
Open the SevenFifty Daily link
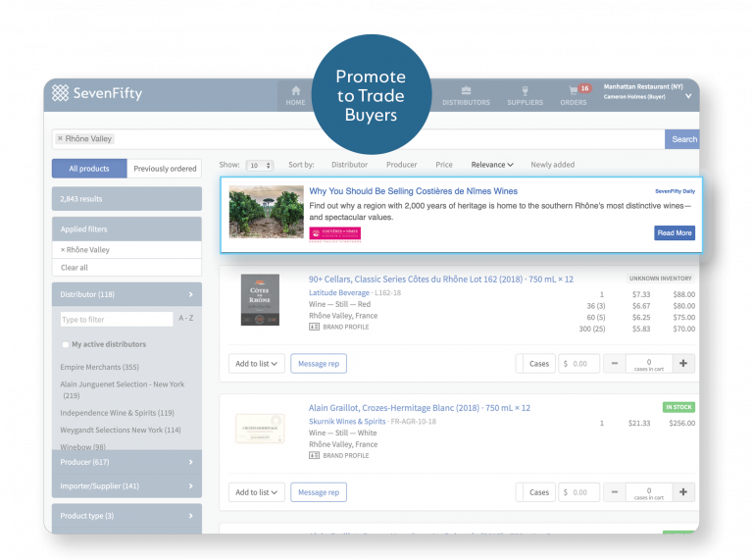pyautogui.click(x=675, y=191)
